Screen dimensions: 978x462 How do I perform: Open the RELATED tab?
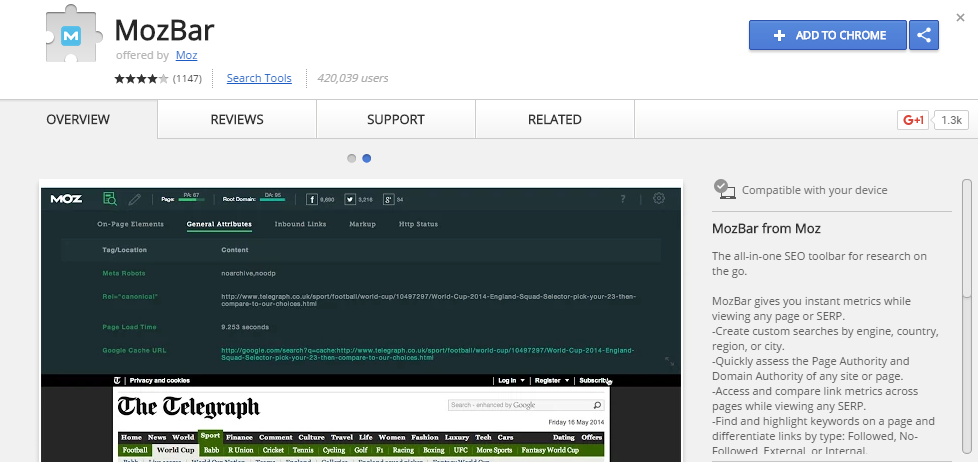click(554, 120)
